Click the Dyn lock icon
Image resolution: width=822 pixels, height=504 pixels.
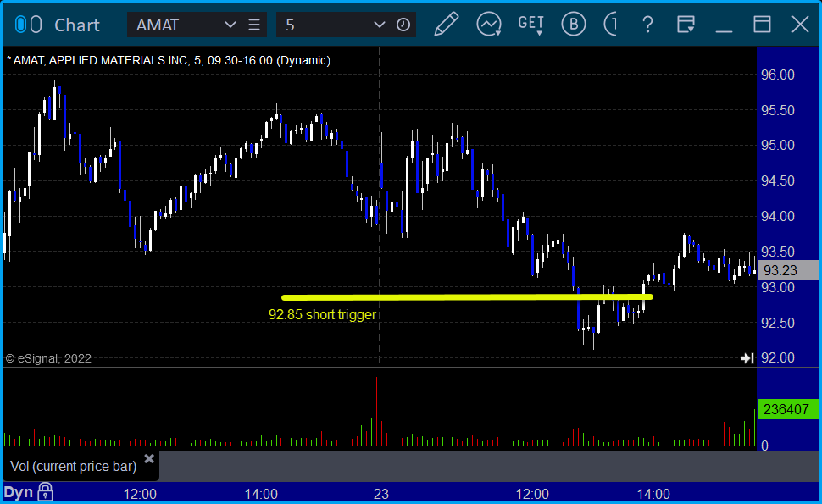click(45, 492)
